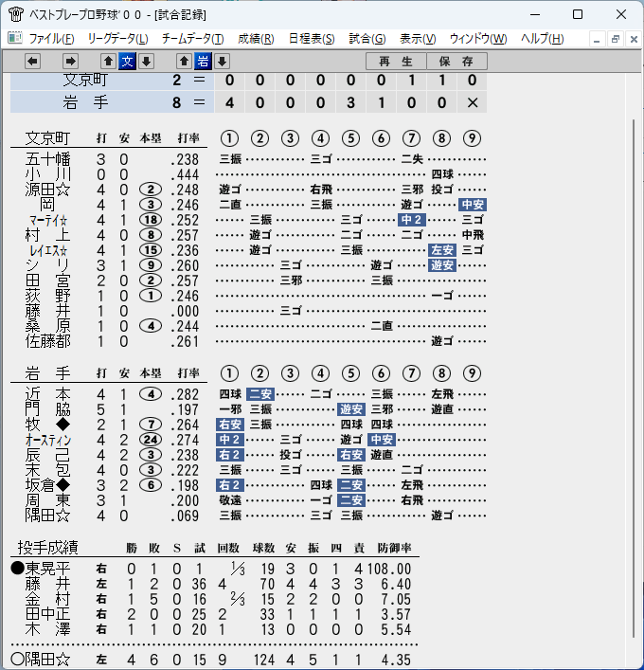This screenshot has height=670, width=644.
Task: Click down arrow beside 岩 team button
Action: (222, 62)
